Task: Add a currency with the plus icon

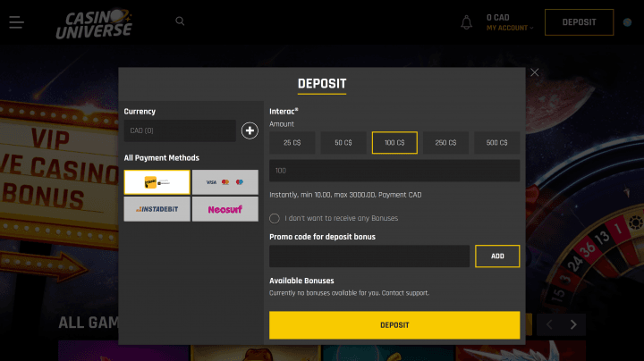Action: (x=250, y=130)
